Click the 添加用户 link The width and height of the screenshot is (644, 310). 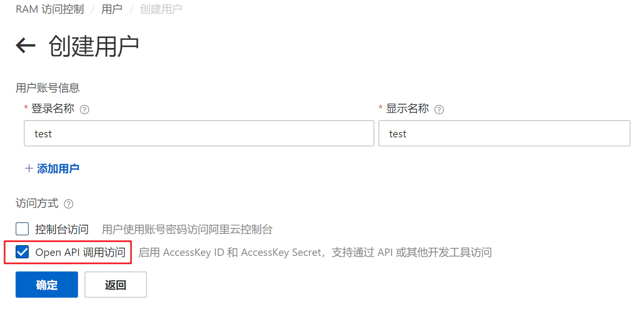click(58, 169)
